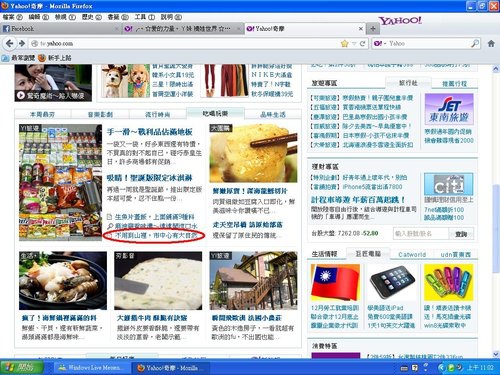The height and width of the screenshot is (375, 500).
Task: Open the 最常瀏覽 bookmarks folder
Action: coord(18,58)
